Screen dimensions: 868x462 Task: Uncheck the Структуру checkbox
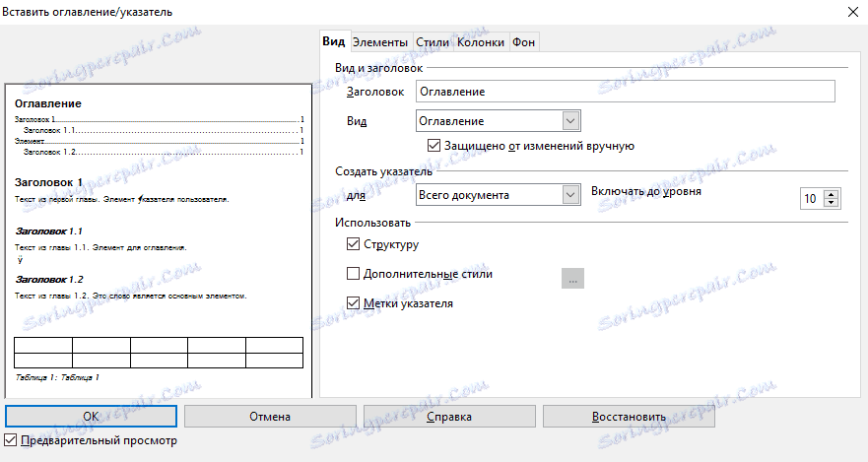(x=353, y=244)
